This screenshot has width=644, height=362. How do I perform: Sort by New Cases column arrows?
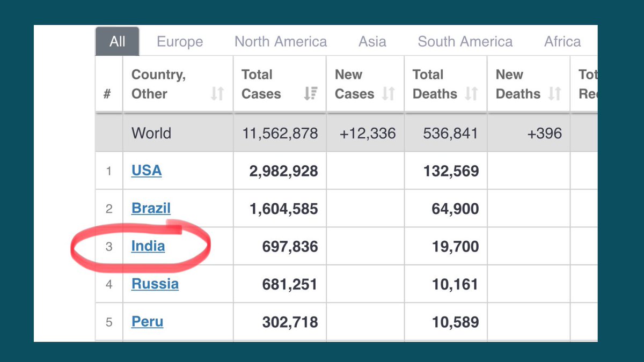388,94
